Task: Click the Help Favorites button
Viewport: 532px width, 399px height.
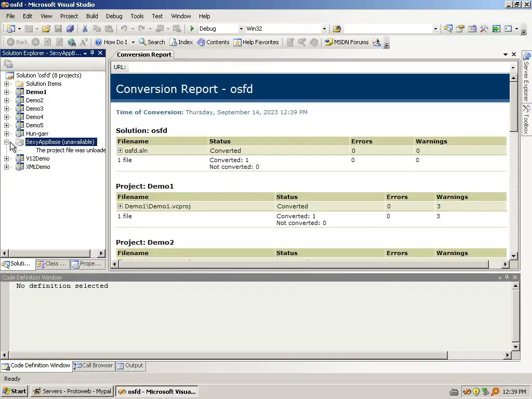Action: 256,42
